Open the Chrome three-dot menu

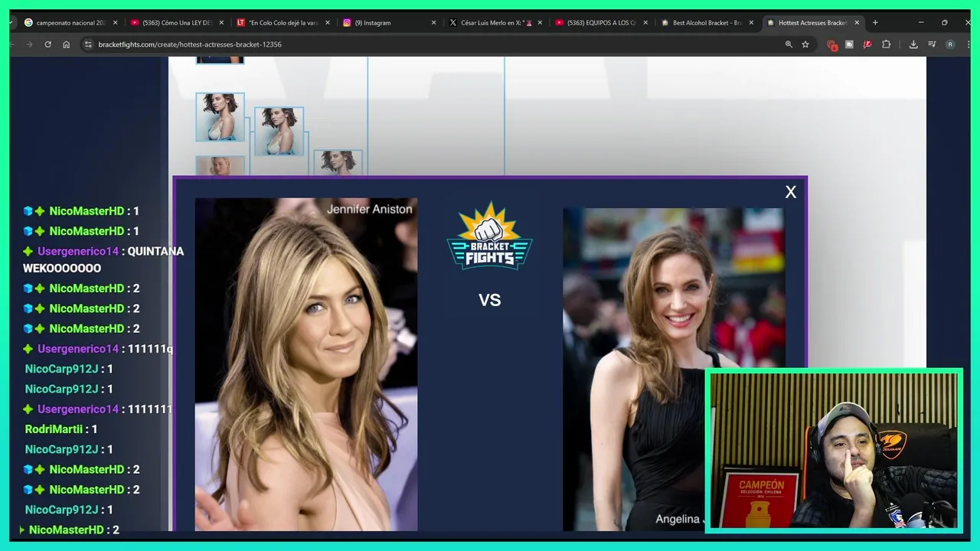point(968,44)
